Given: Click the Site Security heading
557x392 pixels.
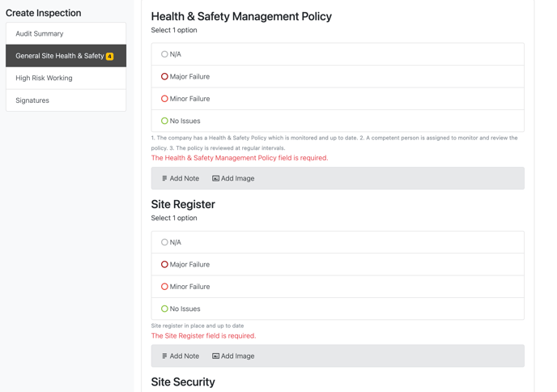Looking at the screenshot, I should coord(183,381).
